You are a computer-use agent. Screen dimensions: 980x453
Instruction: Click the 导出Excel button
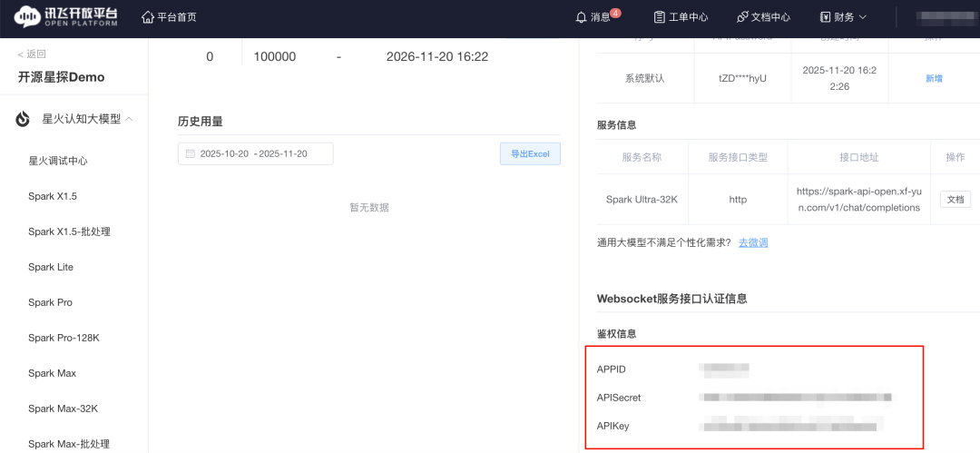pos(530,154)
